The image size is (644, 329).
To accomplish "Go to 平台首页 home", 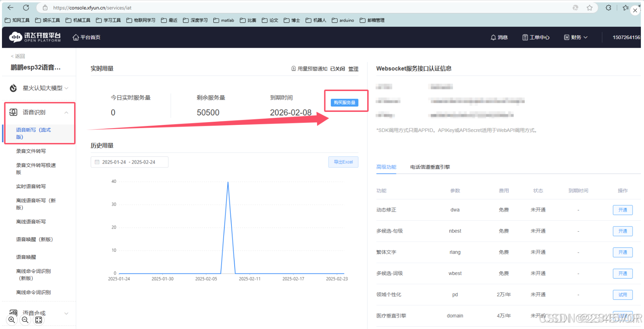I will click(x=86, y=37).
